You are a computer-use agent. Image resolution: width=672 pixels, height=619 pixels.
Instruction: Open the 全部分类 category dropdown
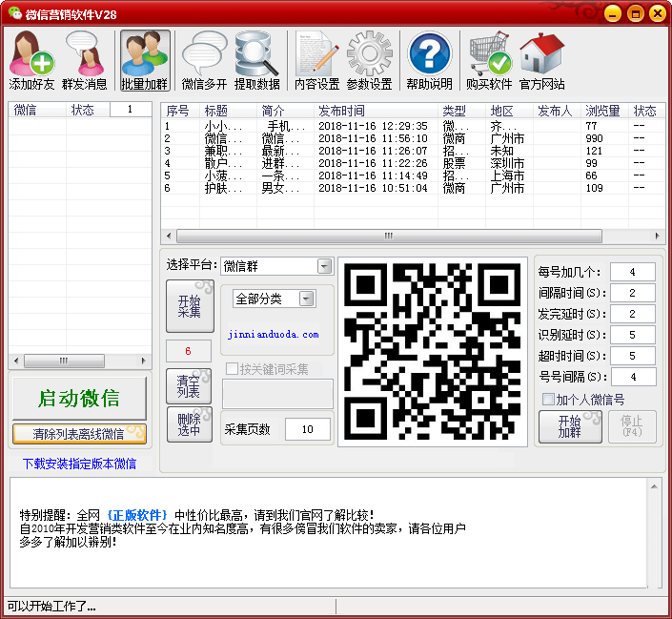click(x=306, y=299)
